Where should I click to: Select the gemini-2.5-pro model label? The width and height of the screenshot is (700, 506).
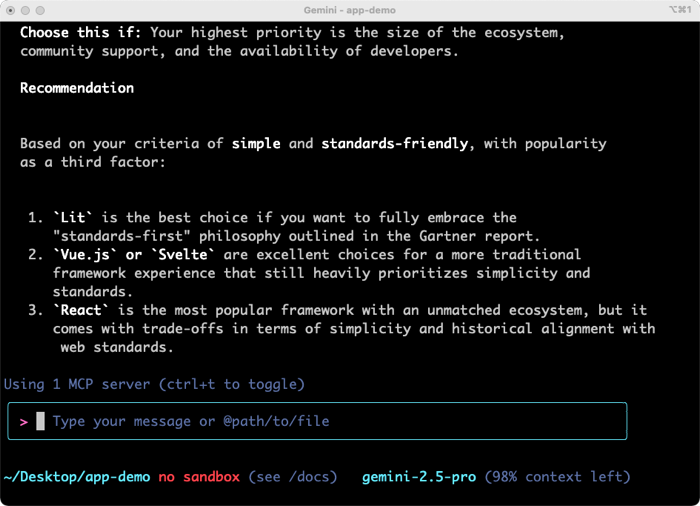coord(419,477)
